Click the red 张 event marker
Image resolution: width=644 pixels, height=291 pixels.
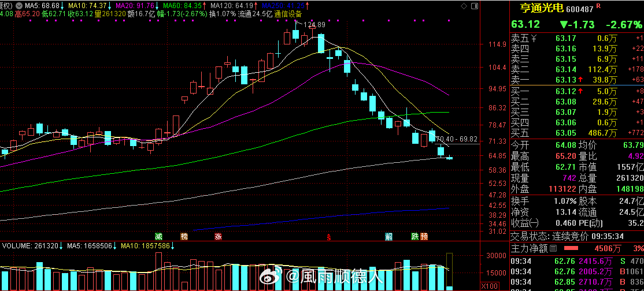pyautogui.click(x=218, y=236)
